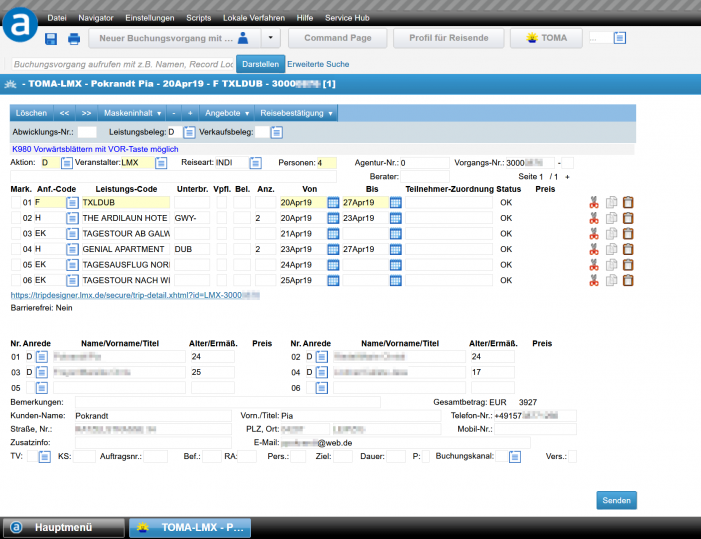Tick Mark. checkbox for row 01
Viewport: 701px width, 539px height.
click(x=16, y=202)
